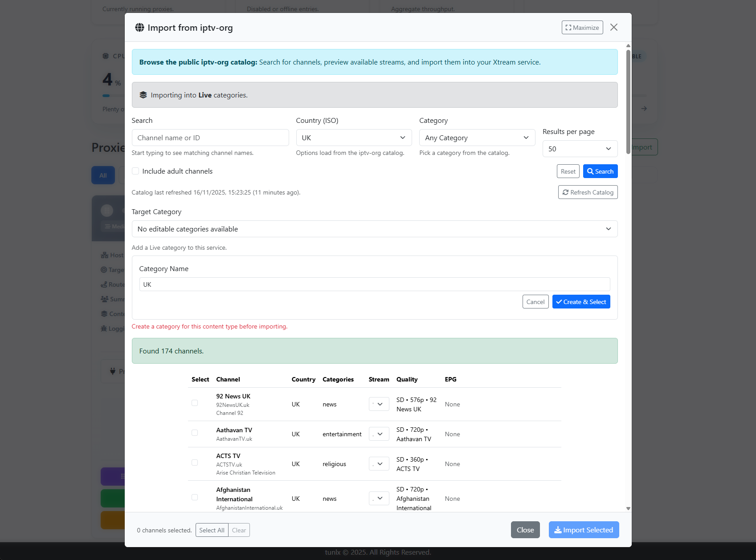Click the globe icon in the dialog title
This screenshot has height=560, width=756.
click(139, 28)
